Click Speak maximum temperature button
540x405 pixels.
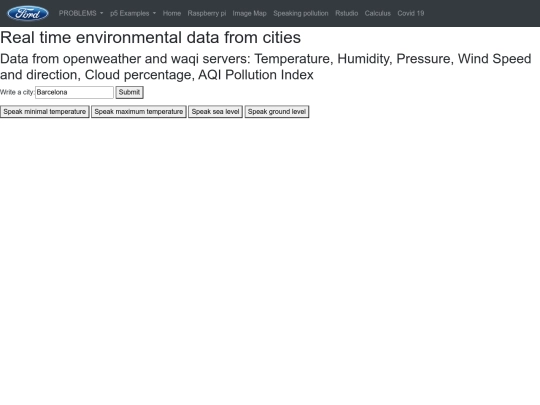[x=139, y=112]
